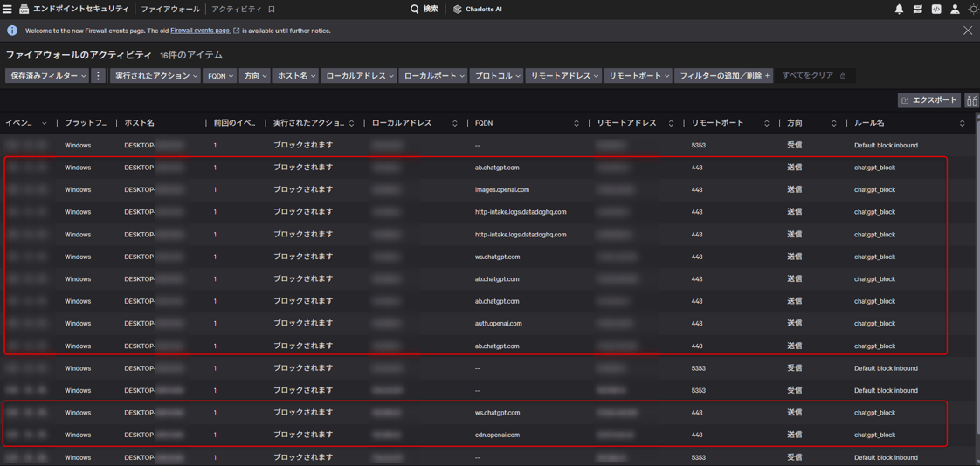Select cdn.openai.com FQDN cell

tap(498, 435)
